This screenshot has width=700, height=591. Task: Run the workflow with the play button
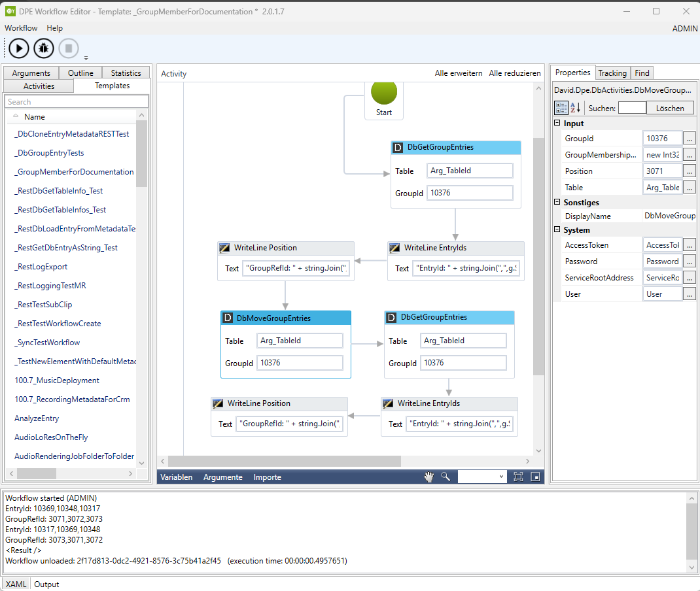point(19,48)
